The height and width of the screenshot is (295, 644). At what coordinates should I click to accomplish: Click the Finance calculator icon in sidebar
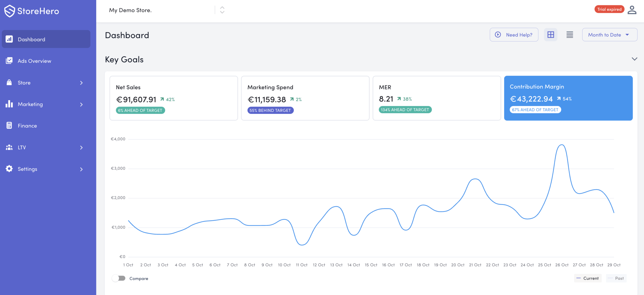9,125
